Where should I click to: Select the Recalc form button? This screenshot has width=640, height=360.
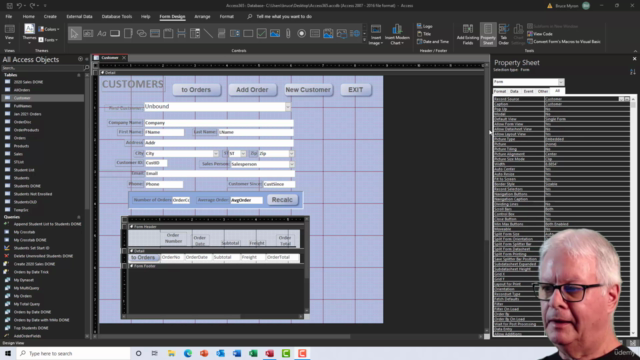(x=282, y=200)
